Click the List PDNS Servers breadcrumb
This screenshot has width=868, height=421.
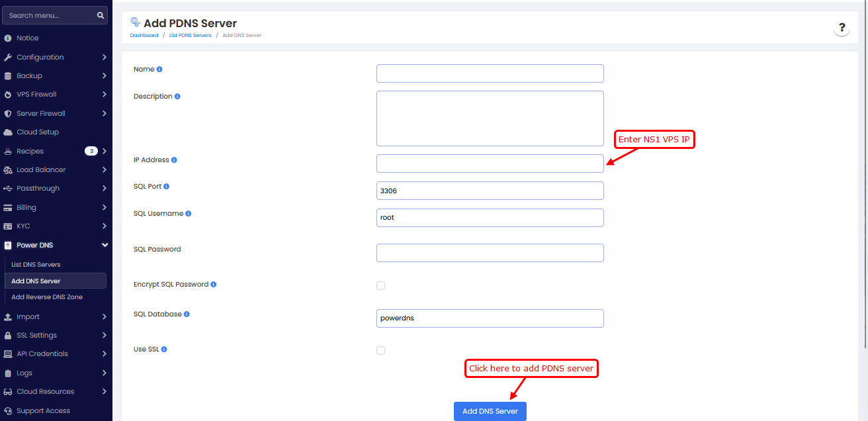coord(191,35)
